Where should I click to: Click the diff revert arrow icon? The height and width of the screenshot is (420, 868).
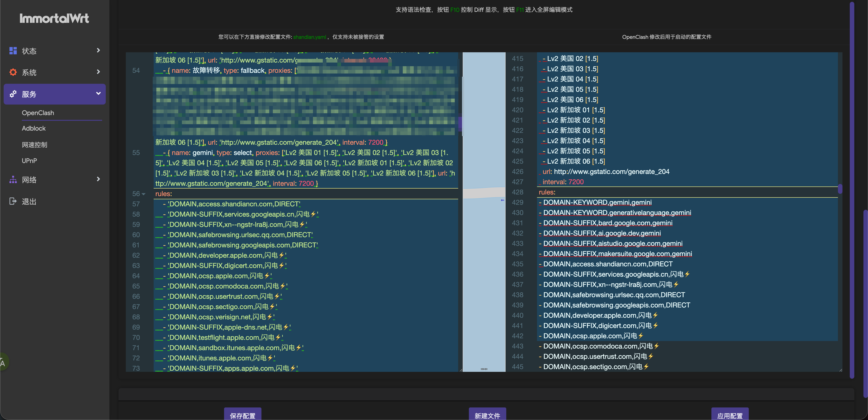(502, 200)
